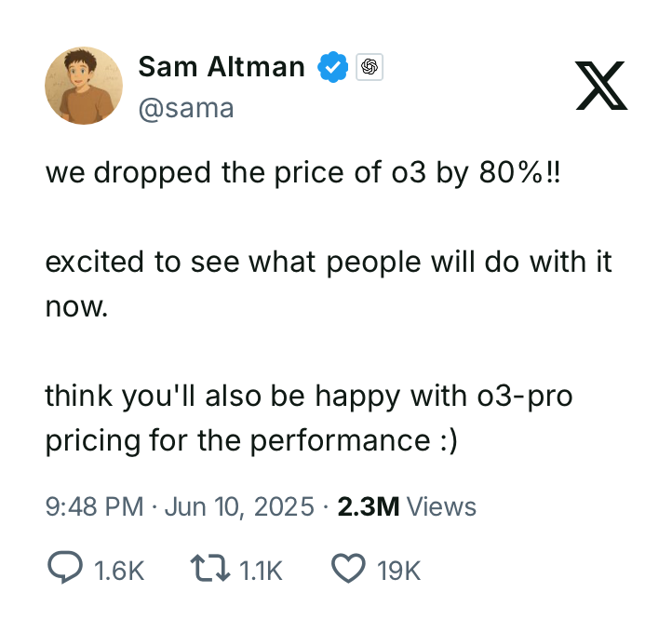Click the retweet arrows icon
The image size is (672, 633).
click(210, 568)
